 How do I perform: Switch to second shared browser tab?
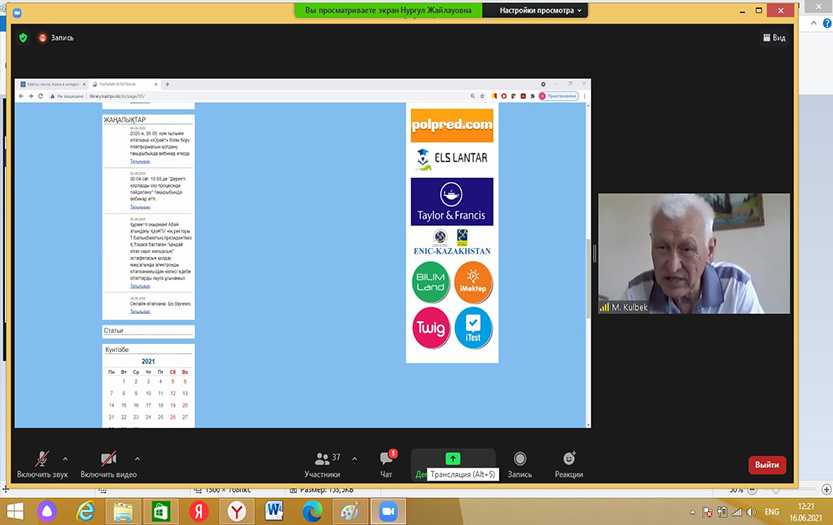point(124,84)
